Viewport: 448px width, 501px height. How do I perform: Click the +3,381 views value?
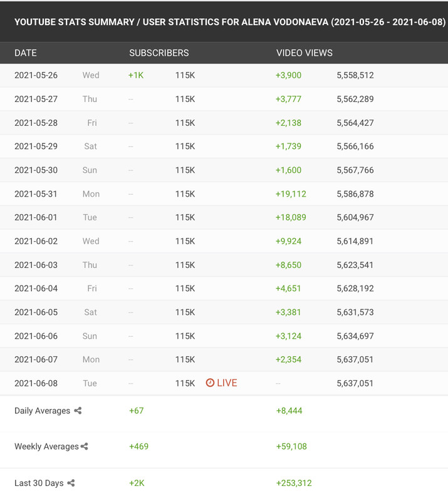pyautogui.click(x=288, y=312)
